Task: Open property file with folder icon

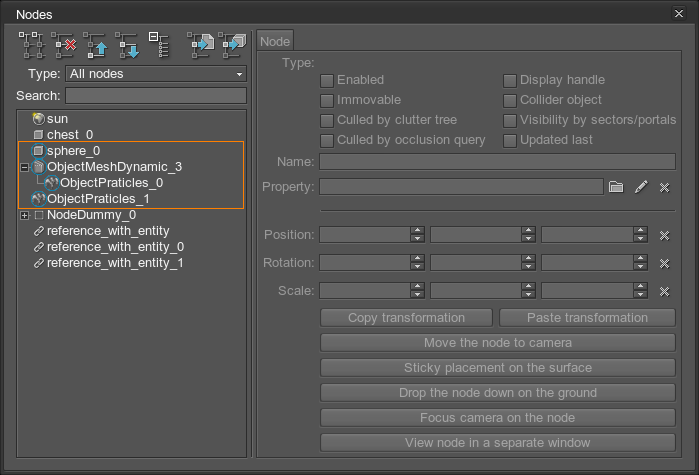Action: click(x=616, y=187)
